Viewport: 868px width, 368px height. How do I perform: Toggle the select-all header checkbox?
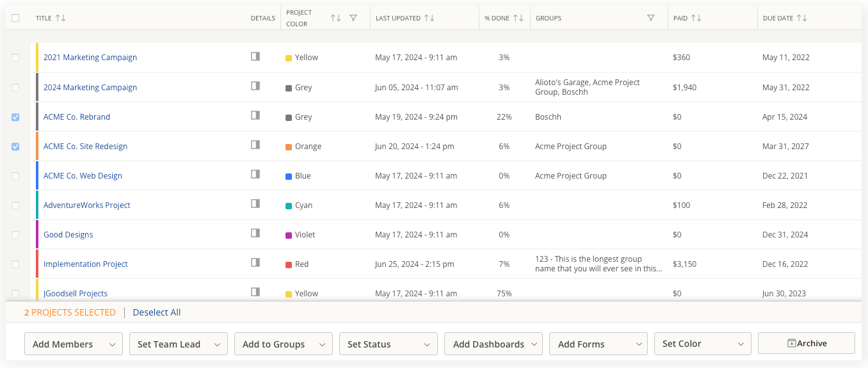point(15,18)
